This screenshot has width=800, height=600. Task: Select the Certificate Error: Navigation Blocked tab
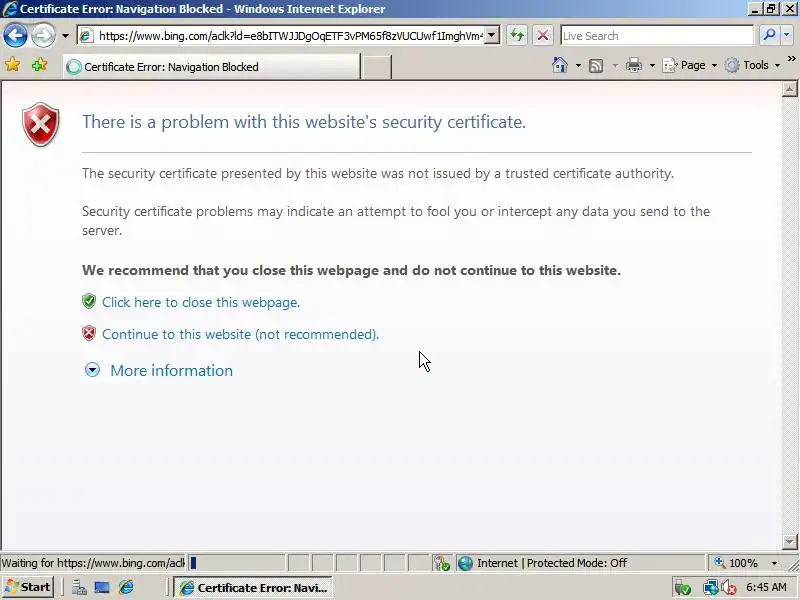click(212, 67)
